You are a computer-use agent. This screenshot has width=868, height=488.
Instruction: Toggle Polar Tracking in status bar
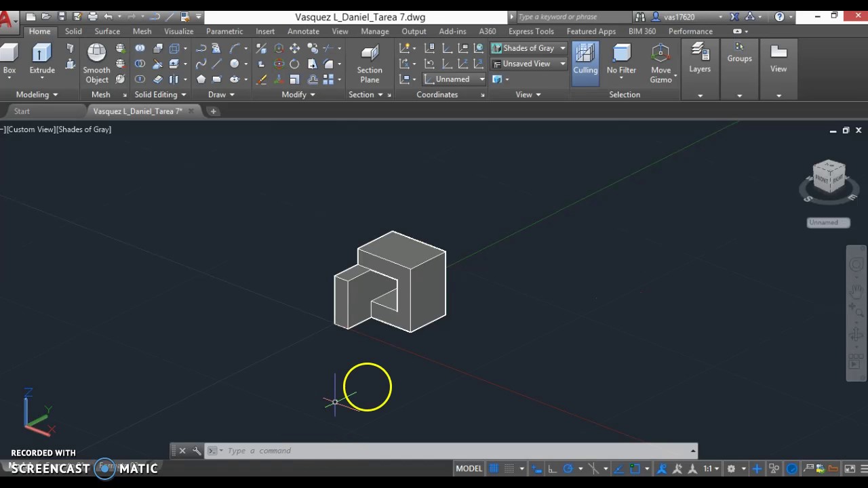point(568,468)
